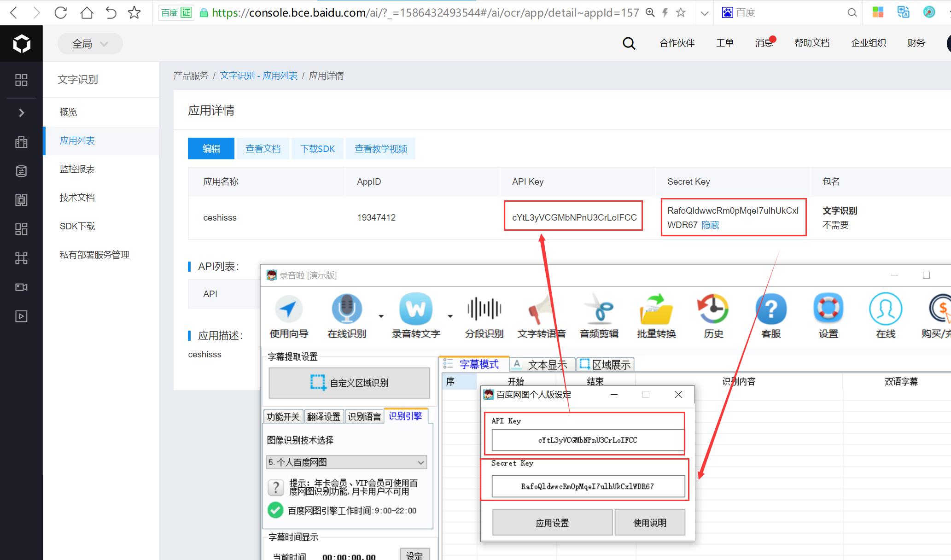Open address bar dropdown chevron
The image size is (951, 560).
[704, 13]
